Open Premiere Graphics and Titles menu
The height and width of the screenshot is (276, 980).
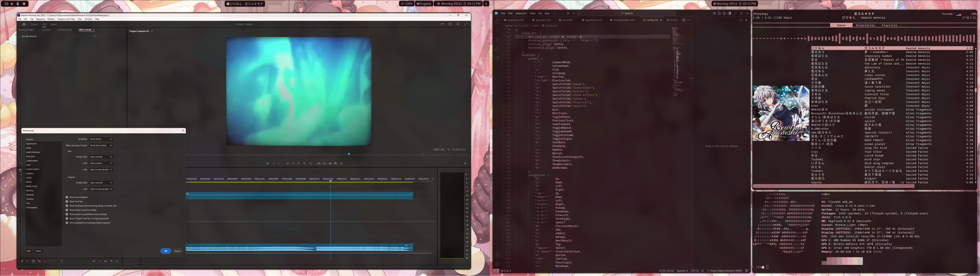pyautogui.click(x=66, y=19)
